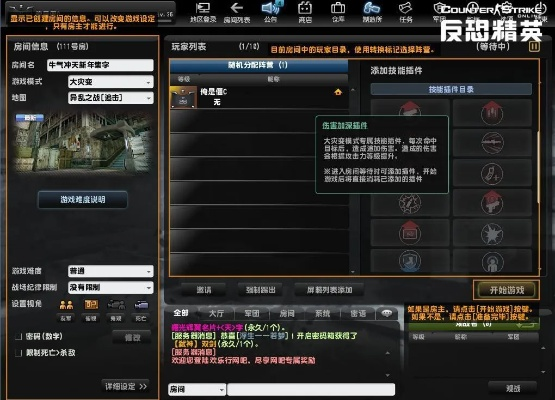Add the glowing person skill plugin
This screenshot has height=400, width=555.
click(492, 261)
